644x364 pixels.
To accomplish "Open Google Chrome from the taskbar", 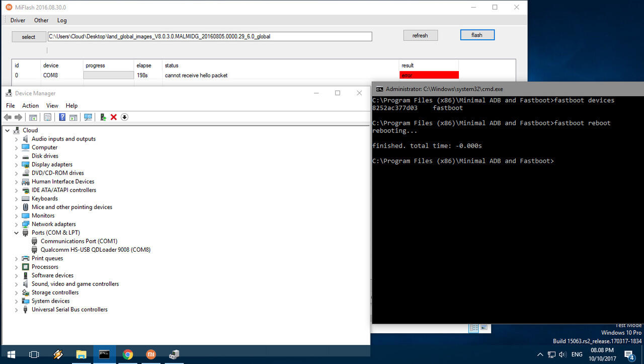I will [x=128, y=354].
